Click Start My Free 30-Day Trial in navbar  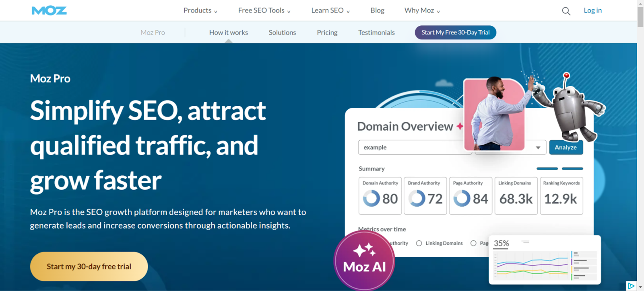(x=456, y=33)
